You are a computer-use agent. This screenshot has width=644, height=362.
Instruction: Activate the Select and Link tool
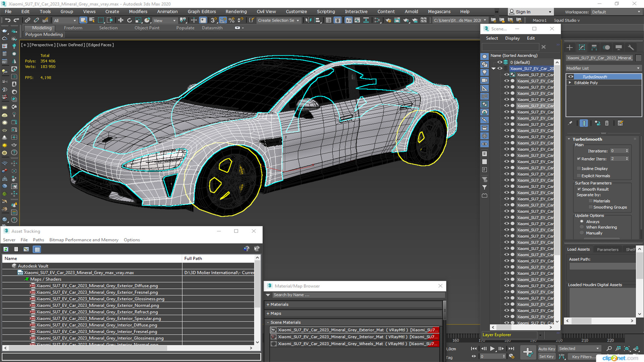point(28,20)
